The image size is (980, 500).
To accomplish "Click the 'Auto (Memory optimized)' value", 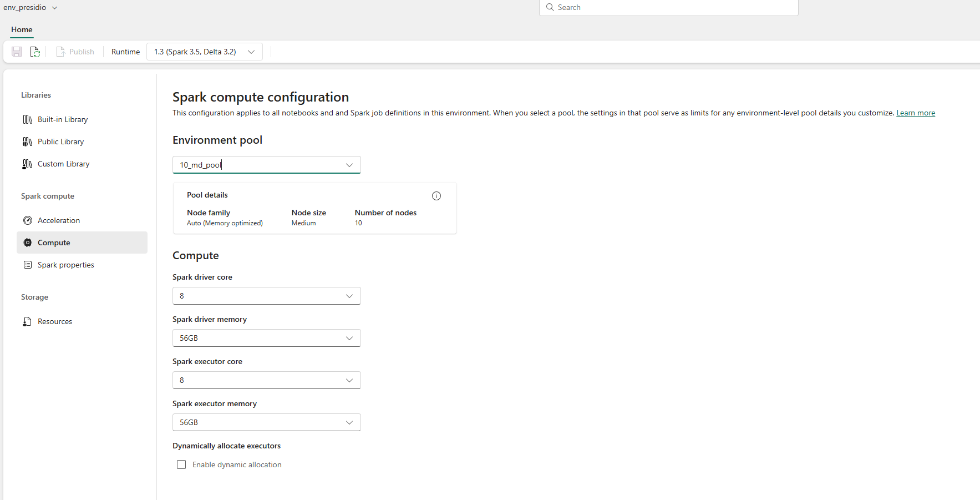I will tap(225, 223).
